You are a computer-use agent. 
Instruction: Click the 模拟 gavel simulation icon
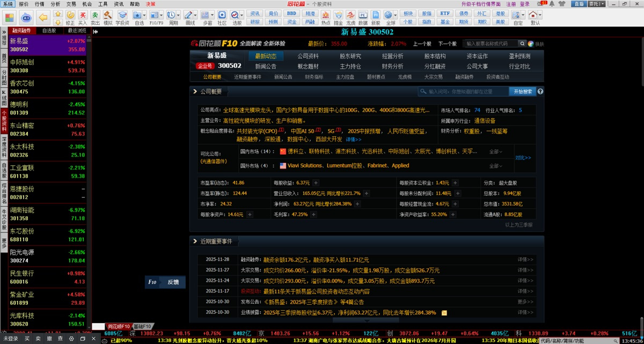tap(108, 17)
